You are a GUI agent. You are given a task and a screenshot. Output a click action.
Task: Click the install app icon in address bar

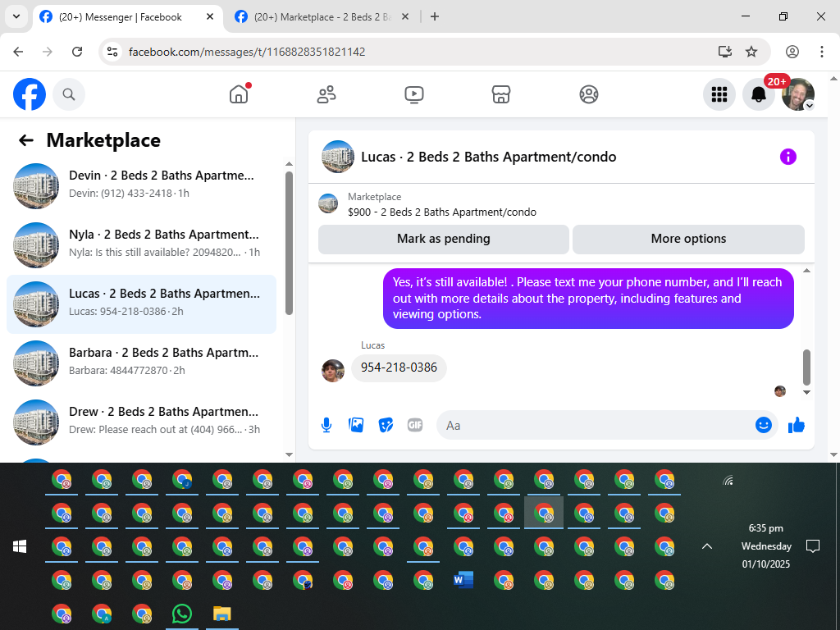pyautogui.click(x=725, y=52)
